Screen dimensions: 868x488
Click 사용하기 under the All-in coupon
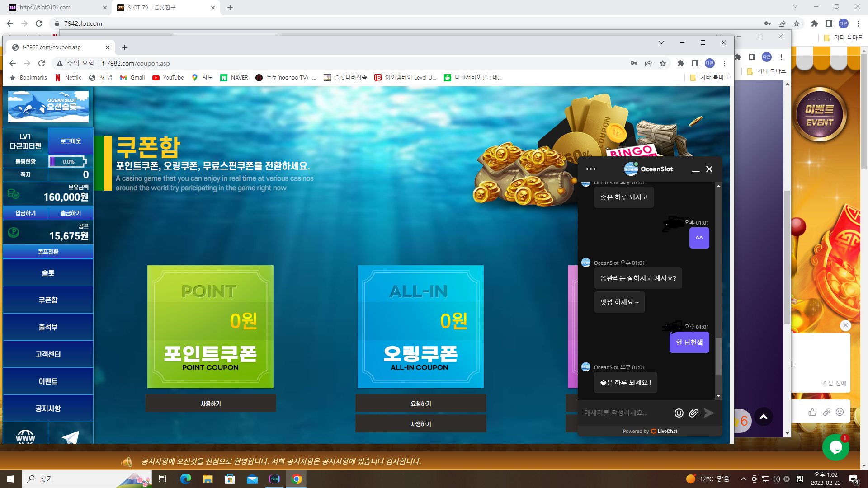(421, 424)
